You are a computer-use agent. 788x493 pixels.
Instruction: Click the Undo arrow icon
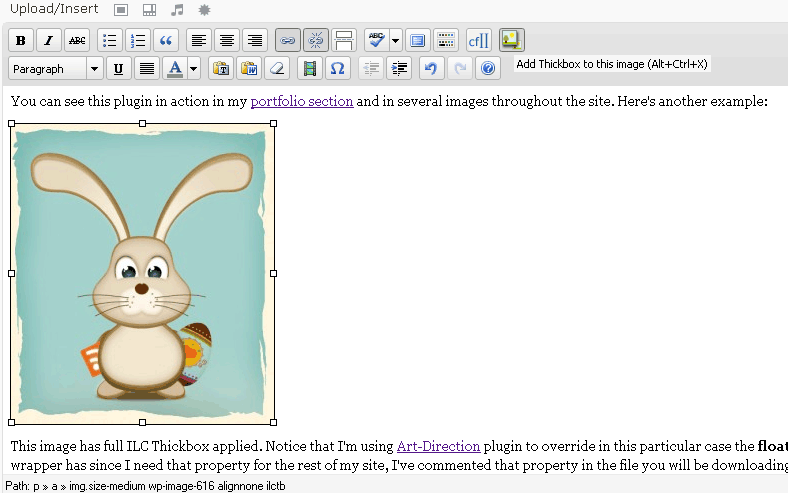431,68
